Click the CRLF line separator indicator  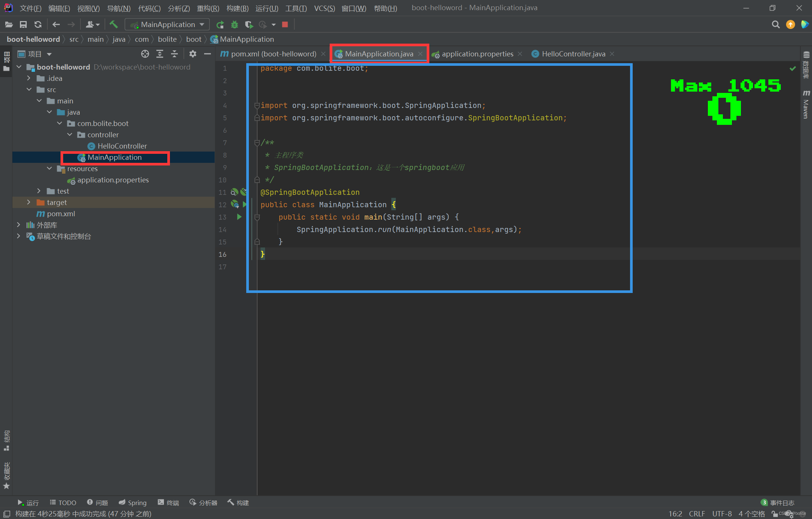coord(697,514)
